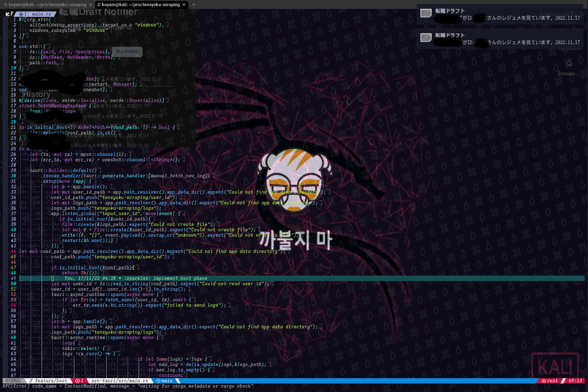The height and width of the screenshot is (392, 588).
Task: Click the cursor position '49:13' in statusline
Action: (x=575, y=381)
